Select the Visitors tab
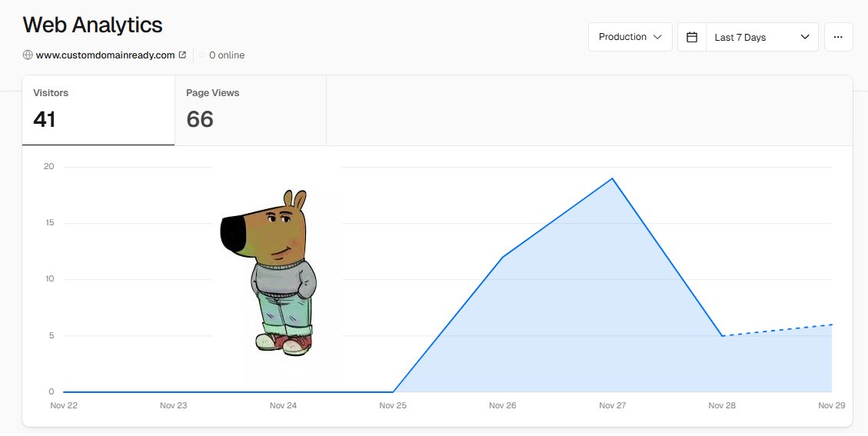Screen dimensions: 868x436 tap(98, 110)
